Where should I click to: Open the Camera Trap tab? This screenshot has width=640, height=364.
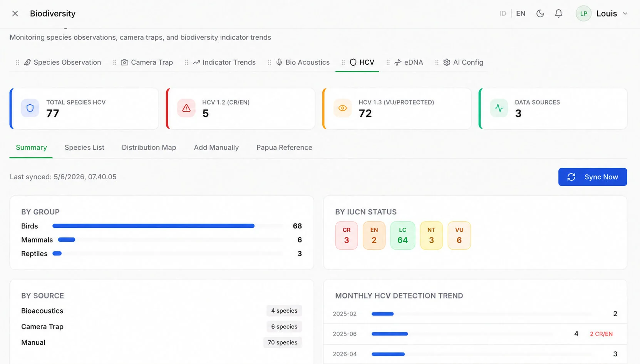pyautogui.click(x=147, y=62)
